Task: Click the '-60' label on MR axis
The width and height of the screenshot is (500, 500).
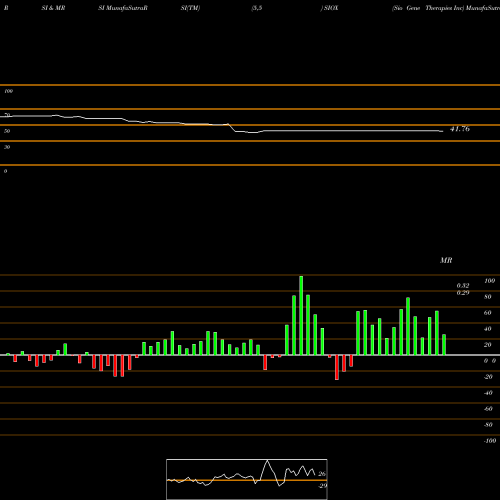Action: [488, 409]
